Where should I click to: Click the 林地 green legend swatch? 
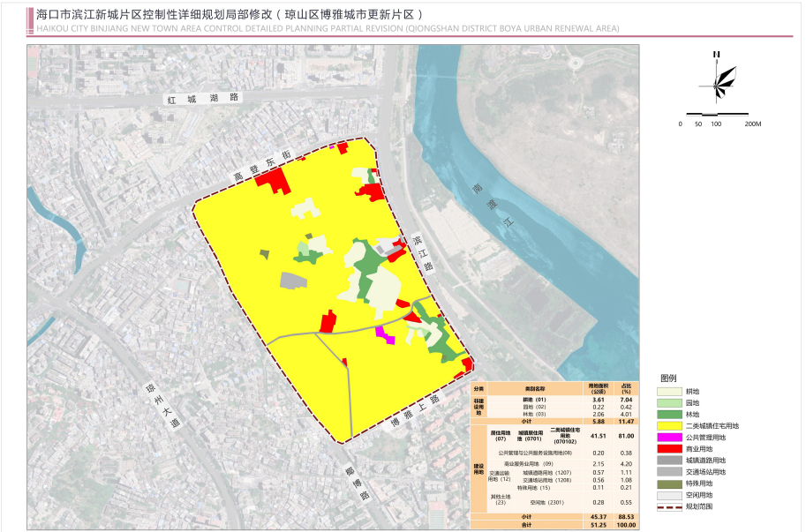669,415
